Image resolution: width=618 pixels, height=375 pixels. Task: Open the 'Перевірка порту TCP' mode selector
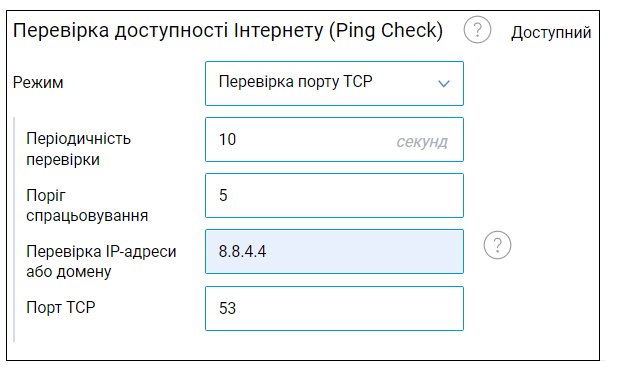334,84
